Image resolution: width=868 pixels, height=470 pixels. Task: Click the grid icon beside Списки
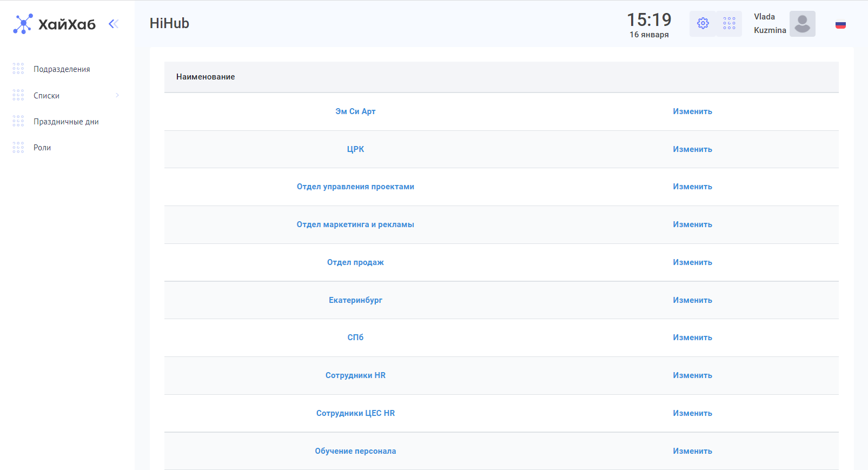point(18,95)
